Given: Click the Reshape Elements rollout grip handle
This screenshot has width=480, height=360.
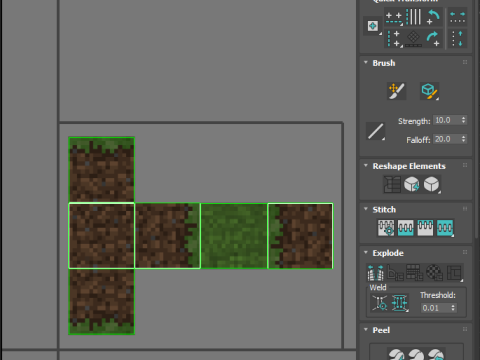Looking at the screenshot, I should click(x=465, y=165).
